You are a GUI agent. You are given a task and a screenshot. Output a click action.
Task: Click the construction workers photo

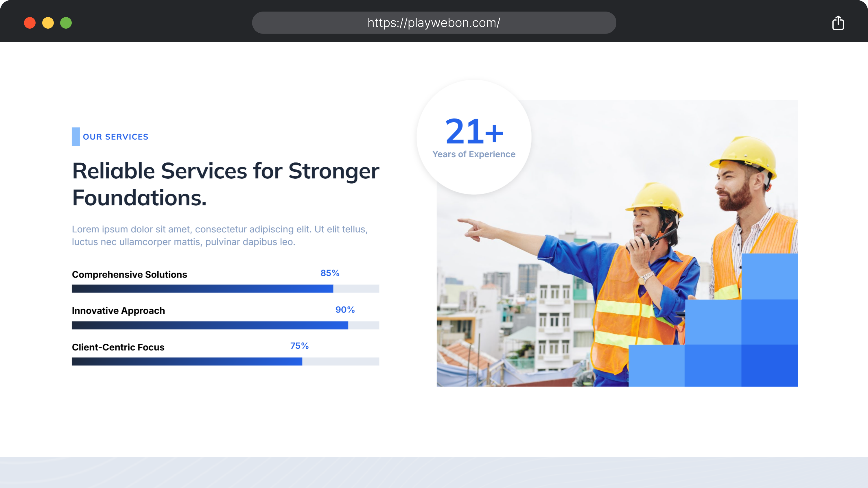[x=617, y=243]
